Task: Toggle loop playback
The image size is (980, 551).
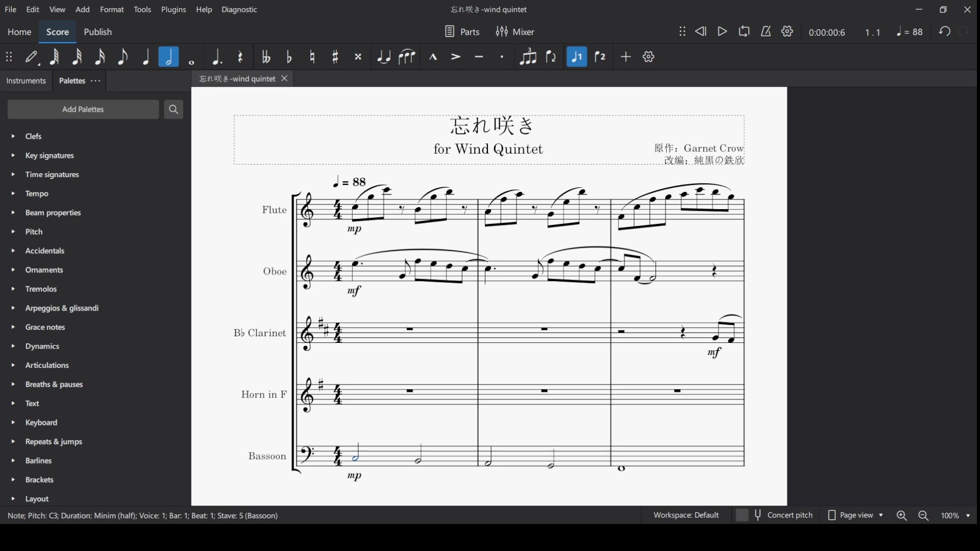Action: [x=744, y=32]
